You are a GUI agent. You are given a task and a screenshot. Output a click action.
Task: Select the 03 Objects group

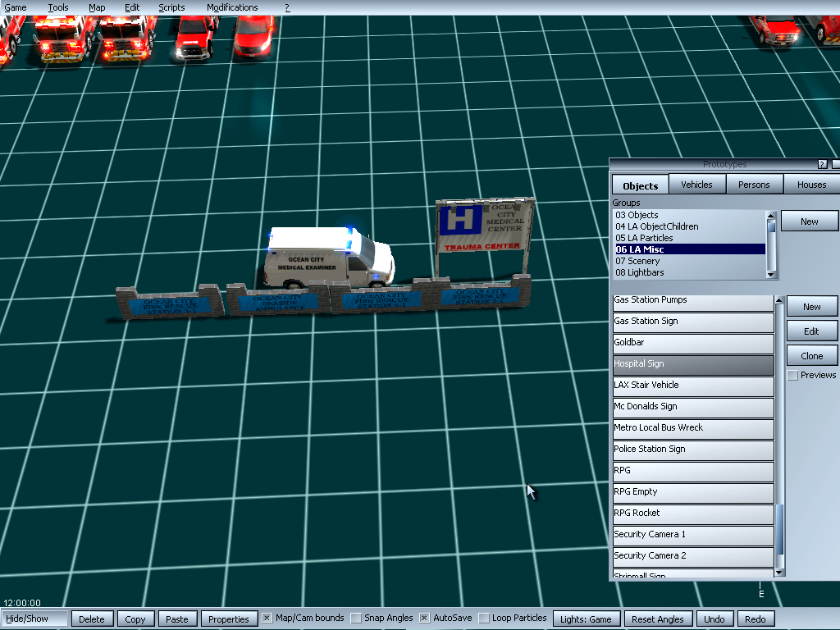point(689,215)
